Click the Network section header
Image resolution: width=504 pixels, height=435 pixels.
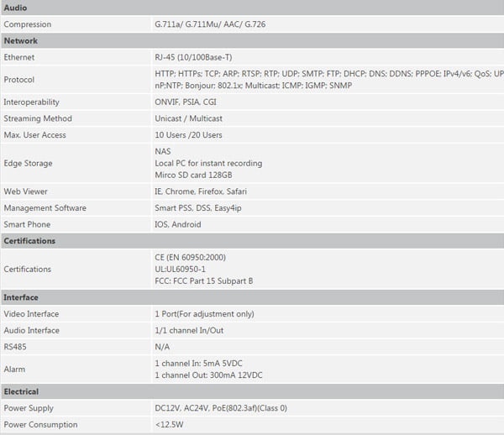[20, 40]
